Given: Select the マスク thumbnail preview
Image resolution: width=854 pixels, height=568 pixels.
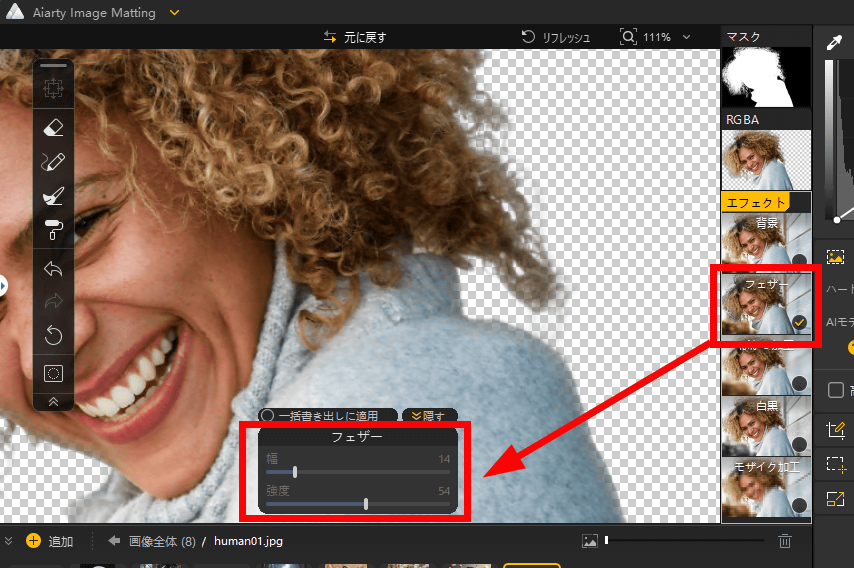Looking at the screenshot, I should [765, 78].
